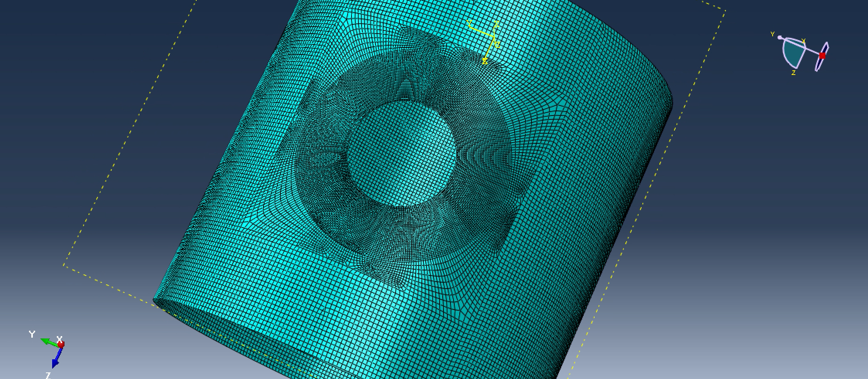The height and width of the screenshot is (379, 868).
Task: Click the X label on the bottom-left view triad
Action: (x=59, y=339)
